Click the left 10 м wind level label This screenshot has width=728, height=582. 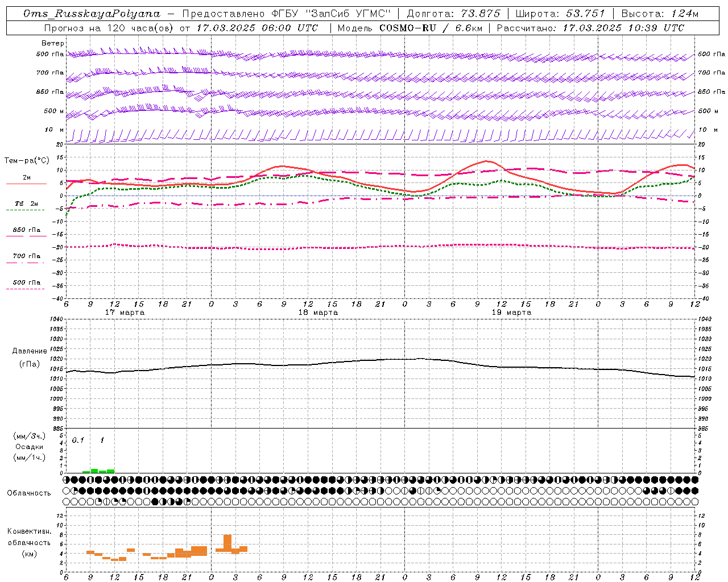[55, 130]
